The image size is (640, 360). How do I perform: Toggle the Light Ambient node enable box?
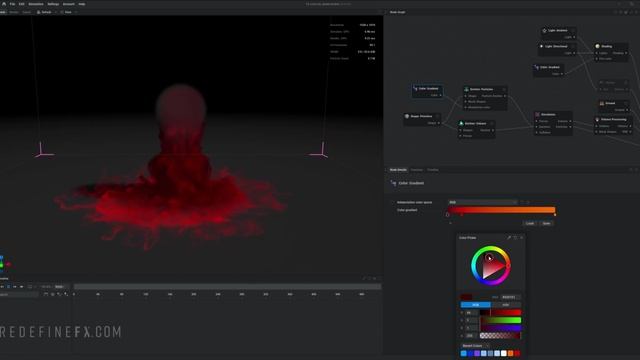573,31
